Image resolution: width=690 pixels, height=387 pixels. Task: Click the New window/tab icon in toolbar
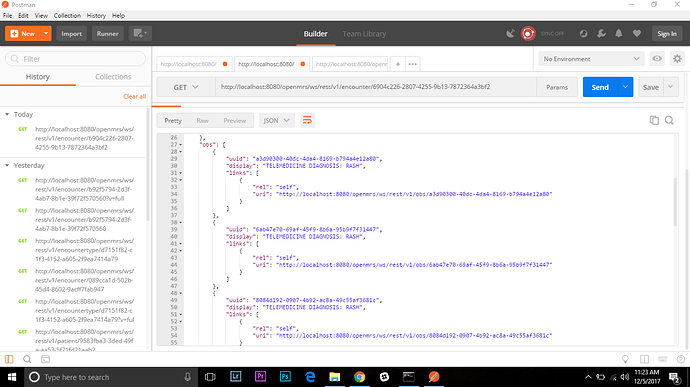140,33
